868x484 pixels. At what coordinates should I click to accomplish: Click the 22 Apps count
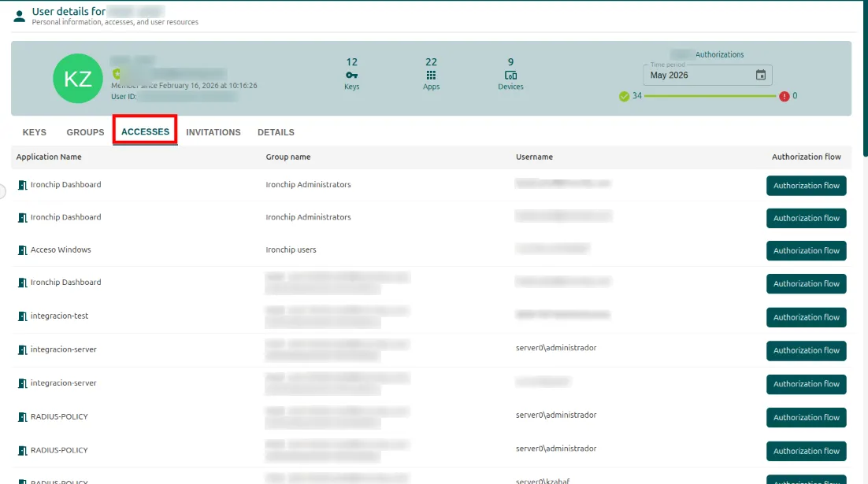(431, 62)
